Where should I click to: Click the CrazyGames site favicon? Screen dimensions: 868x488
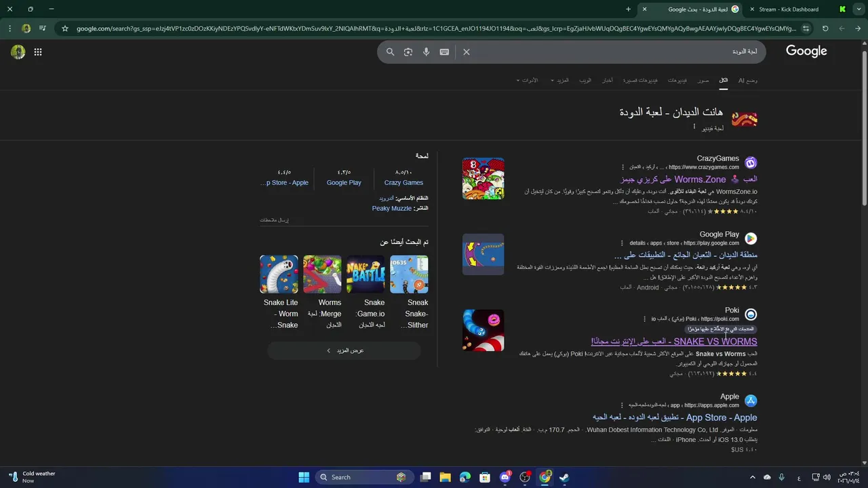click(751, 163)
